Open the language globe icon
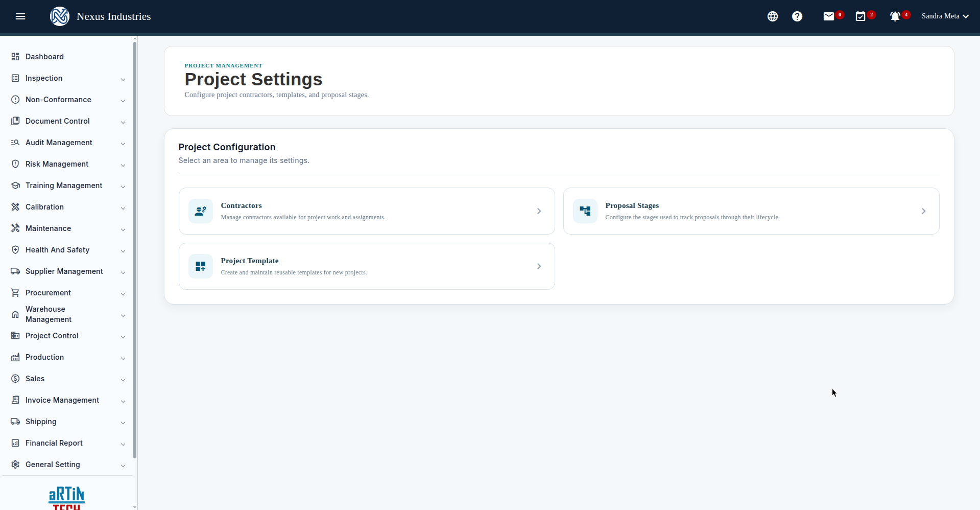980x510 pixels. [x=773, y=16]
